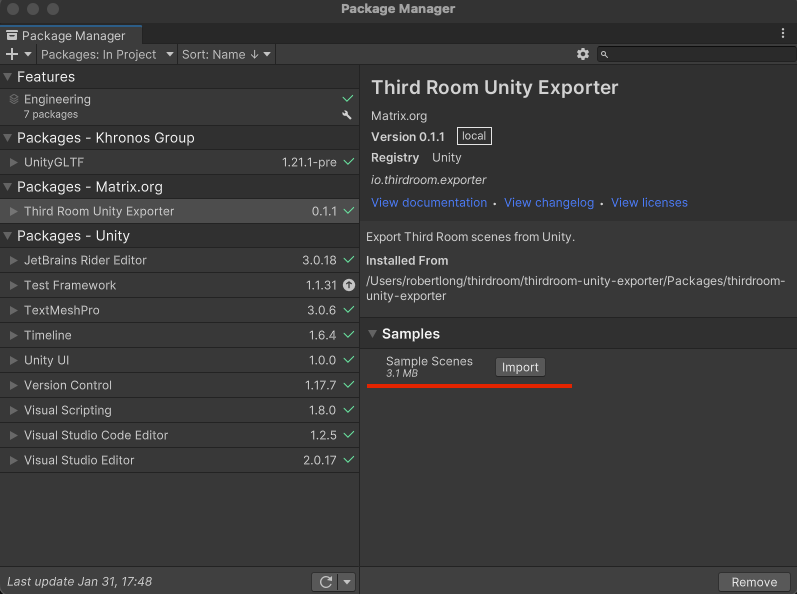Click the refresh package list icon
This screenshot has width=797, height=594.
pyautogui.click(x=325, y=581)
